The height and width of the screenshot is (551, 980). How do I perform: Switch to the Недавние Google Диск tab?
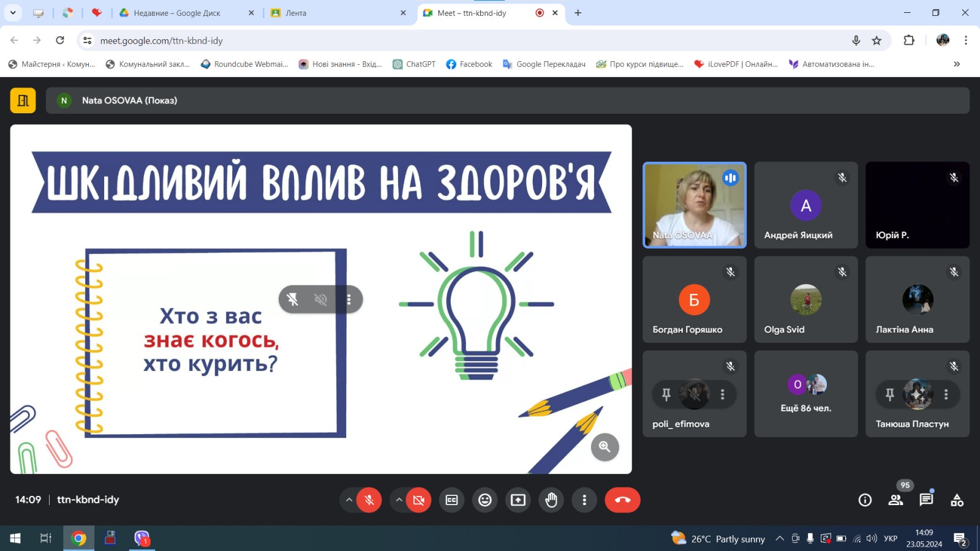pos(178,13)
